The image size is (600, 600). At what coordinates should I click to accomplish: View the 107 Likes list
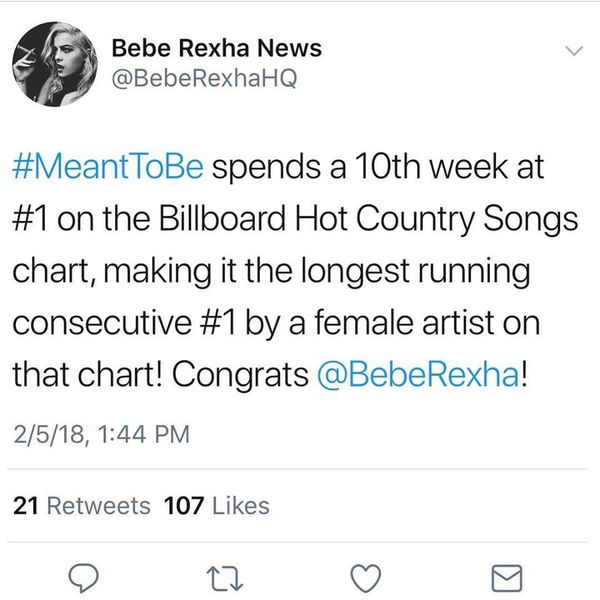217,505
